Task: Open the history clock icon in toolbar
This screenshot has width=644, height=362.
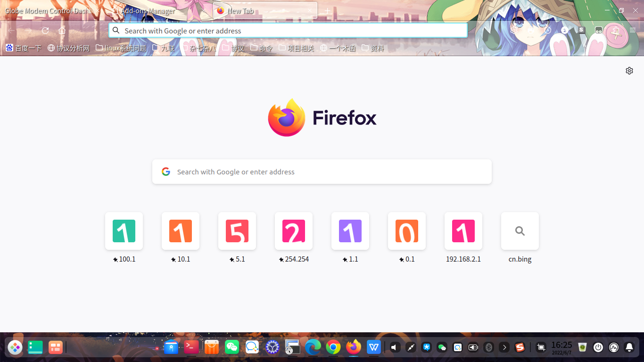Action: pyautogui.click(x=547, y=30)
